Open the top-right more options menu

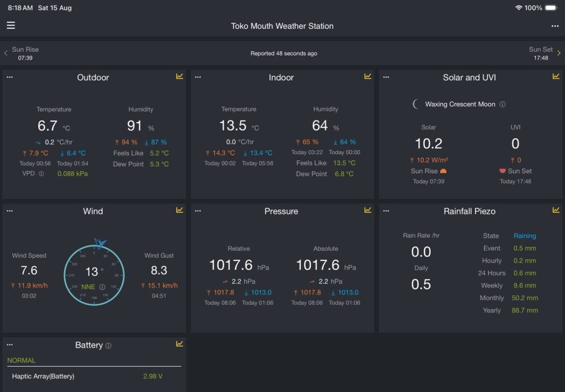(x=555, y=26)
